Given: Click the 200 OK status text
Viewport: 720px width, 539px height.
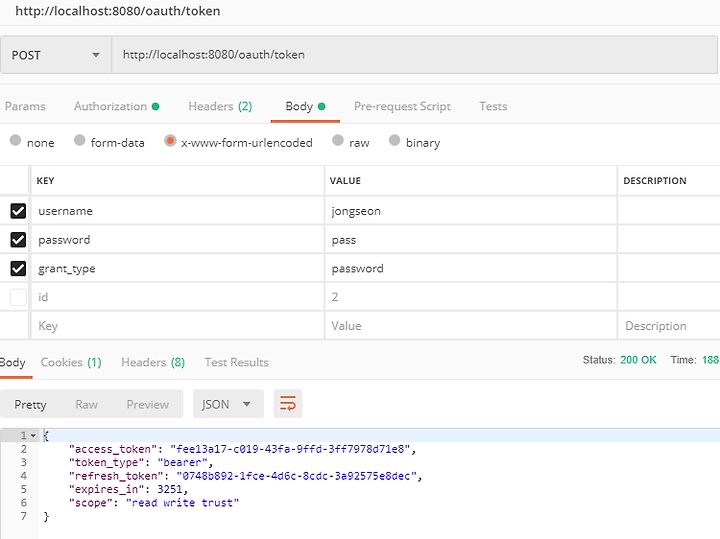Looking at the screenshot, I should (x=638, y=360).
